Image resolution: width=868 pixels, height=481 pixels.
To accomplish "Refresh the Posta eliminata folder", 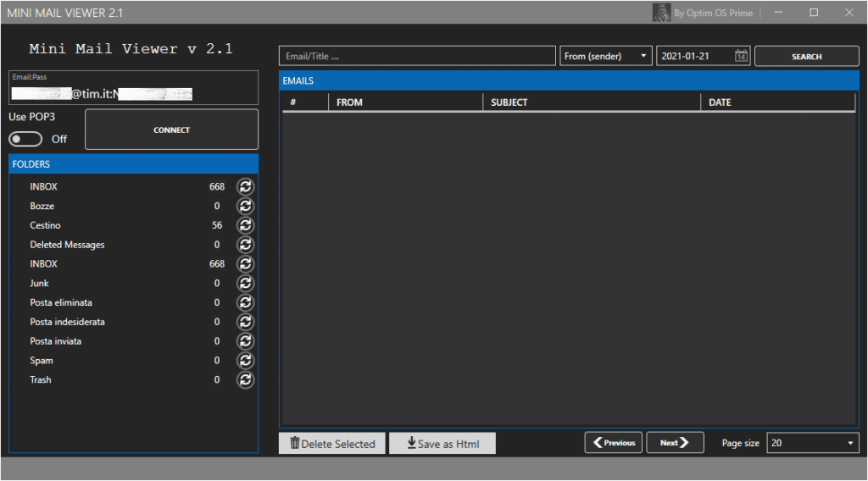I will click(x=245, y=303).
